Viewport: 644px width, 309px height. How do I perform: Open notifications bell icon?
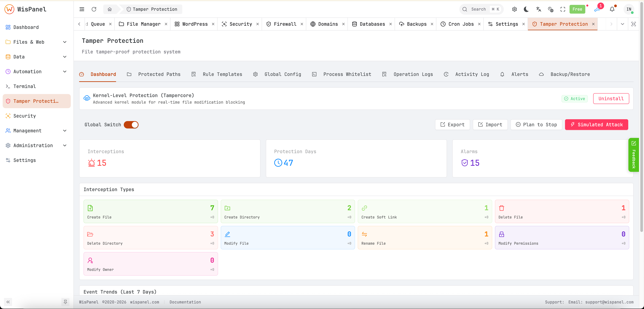pos(612,9)
